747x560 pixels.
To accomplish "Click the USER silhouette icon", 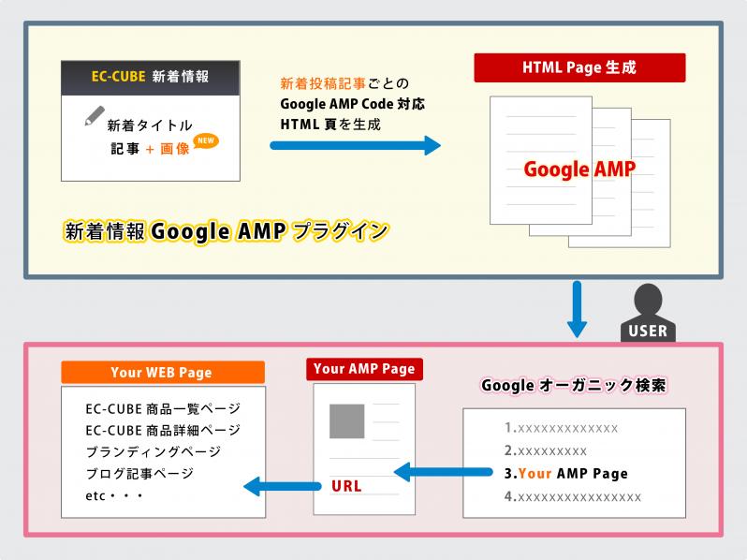I will point(648,313).
